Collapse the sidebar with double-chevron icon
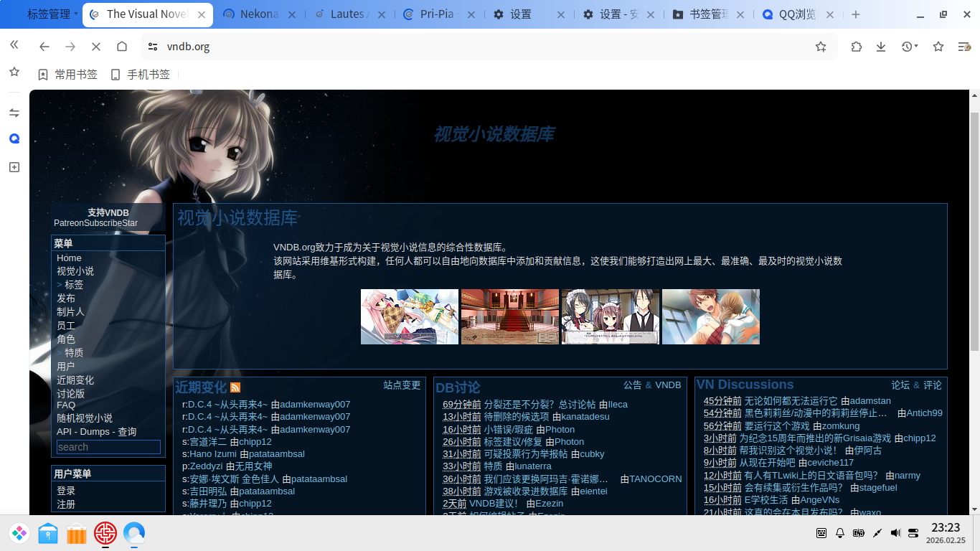The image size is (980, 551). [x=14, y=44]
